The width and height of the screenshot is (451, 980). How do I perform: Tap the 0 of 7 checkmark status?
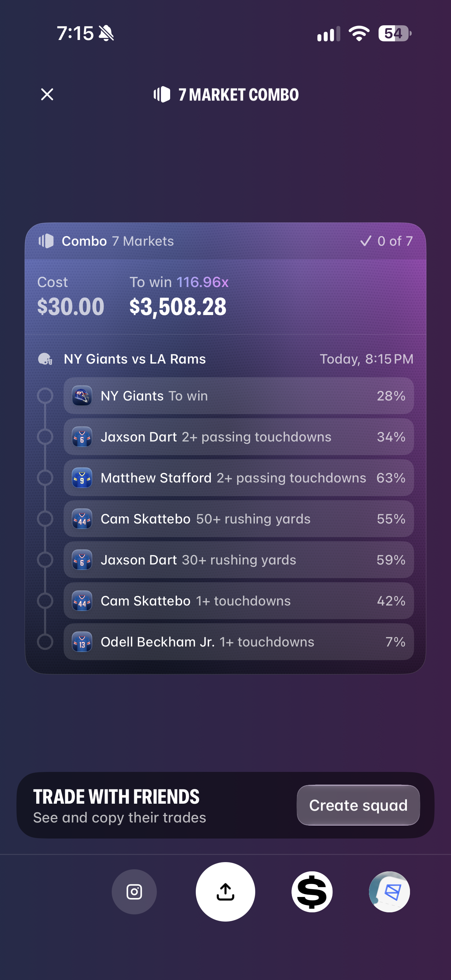tap(386, 241)
